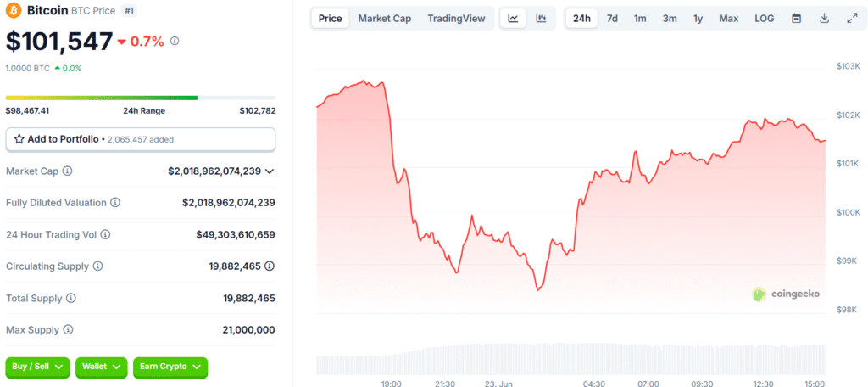Show the Fully Diluted Valuation info icon

point(115,202)
